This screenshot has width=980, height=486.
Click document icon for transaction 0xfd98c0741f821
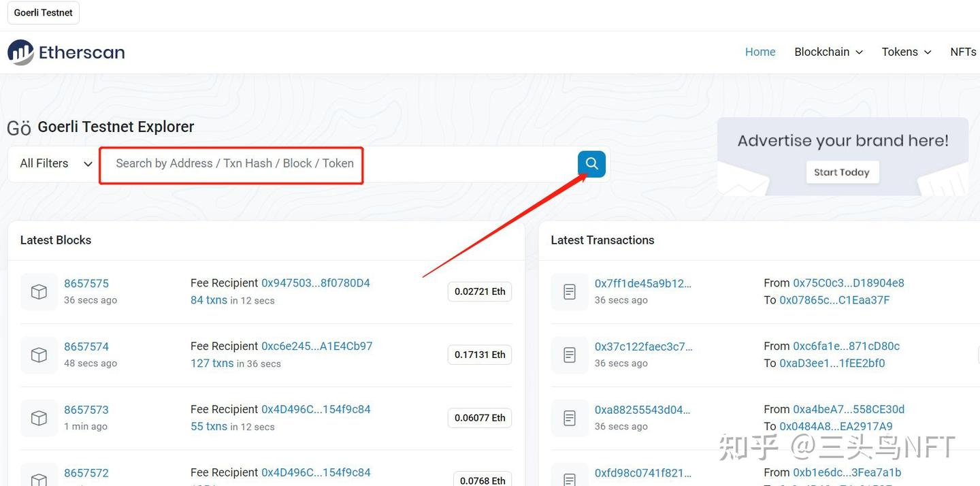(570, 475)
